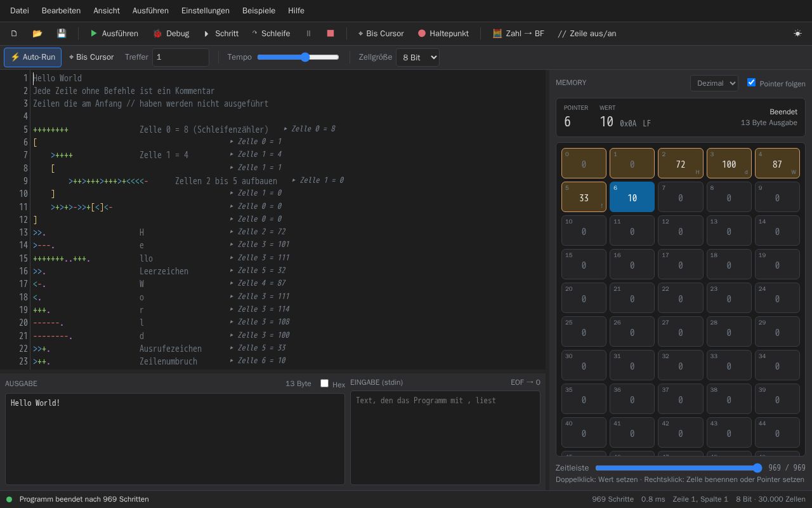Click the new file icon
The width and height of the screenshot is (812, 508).
(14, 34)
